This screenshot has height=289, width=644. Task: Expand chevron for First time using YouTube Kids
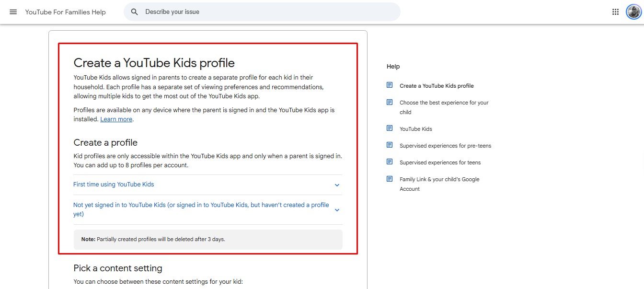[337, 185]
